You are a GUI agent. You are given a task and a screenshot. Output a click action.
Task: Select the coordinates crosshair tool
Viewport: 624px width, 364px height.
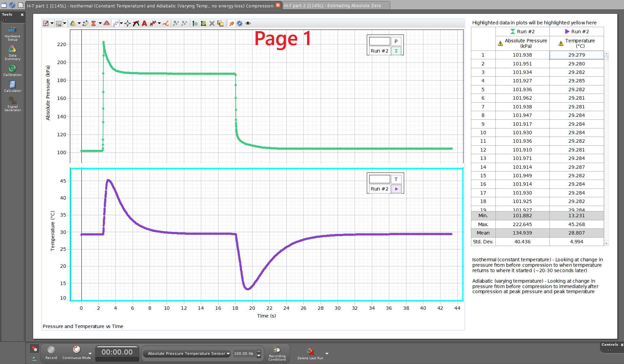[128, 23]
